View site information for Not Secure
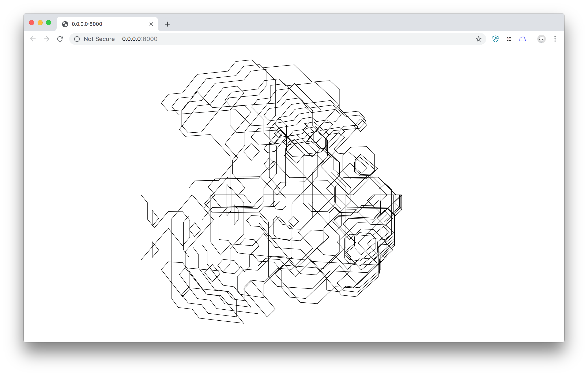Viewport: 588px width, 376px height. pyautogui.click(x=77, y=39)
